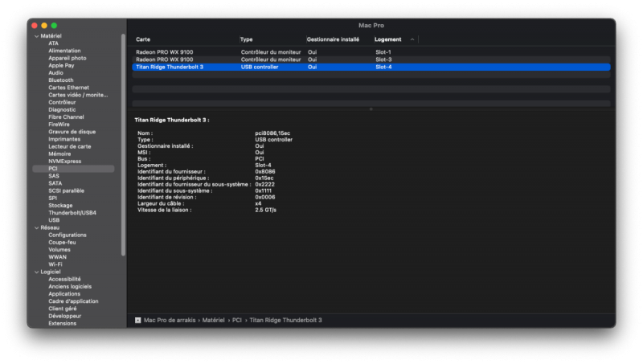The image size is (643, 364).
Task: Show Mémoire information
Action: [x=59, y=154]
